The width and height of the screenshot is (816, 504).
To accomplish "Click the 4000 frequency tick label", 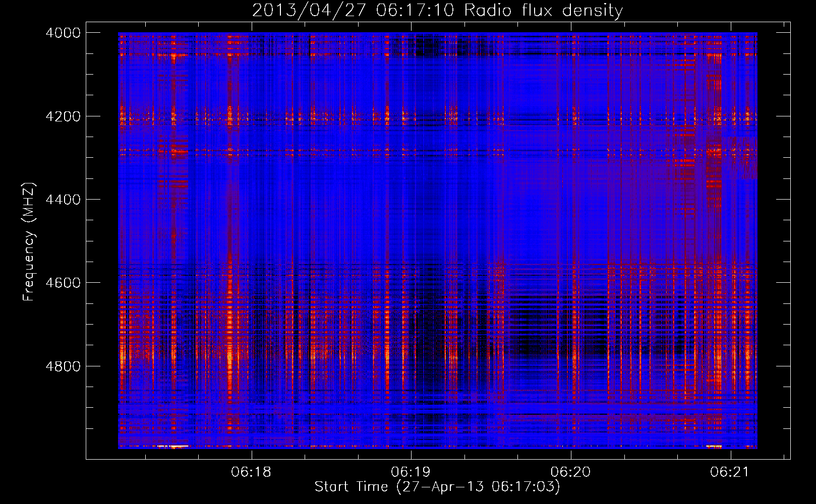I will (x=63, y=33).
